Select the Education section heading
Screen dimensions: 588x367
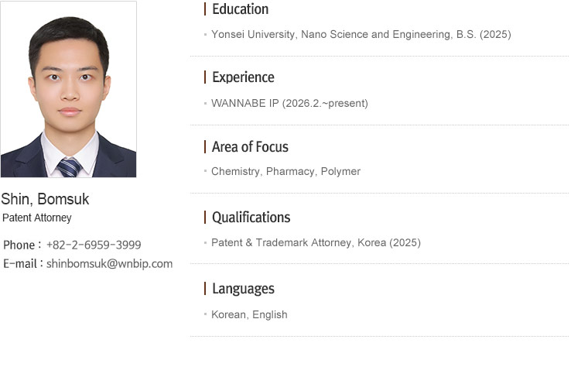[x=240, y=9]
